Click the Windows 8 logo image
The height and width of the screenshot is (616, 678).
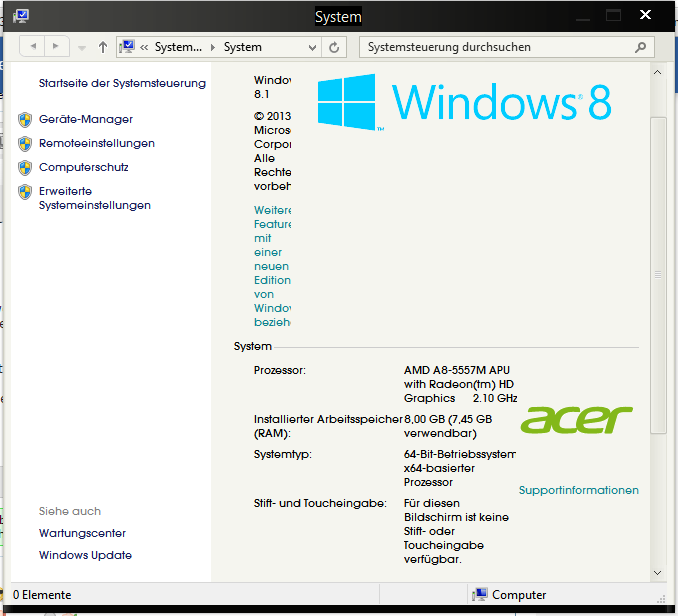464,102
